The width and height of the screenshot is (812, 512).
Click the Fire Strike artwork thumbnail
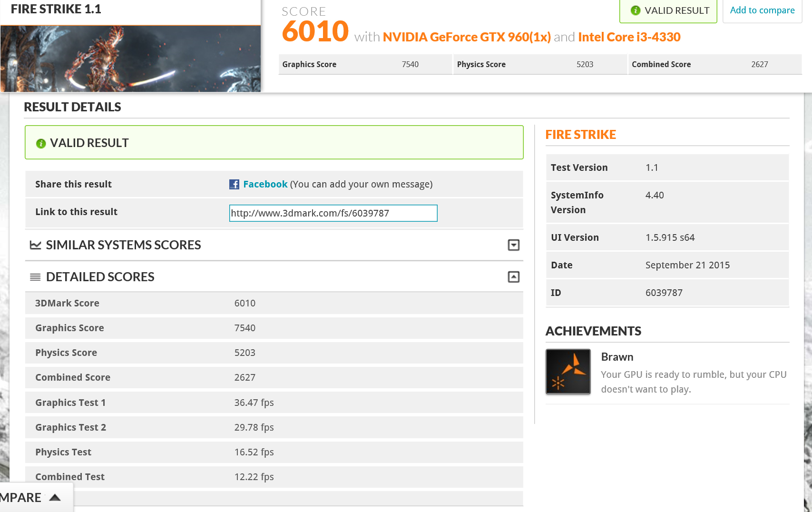(130, 59)
